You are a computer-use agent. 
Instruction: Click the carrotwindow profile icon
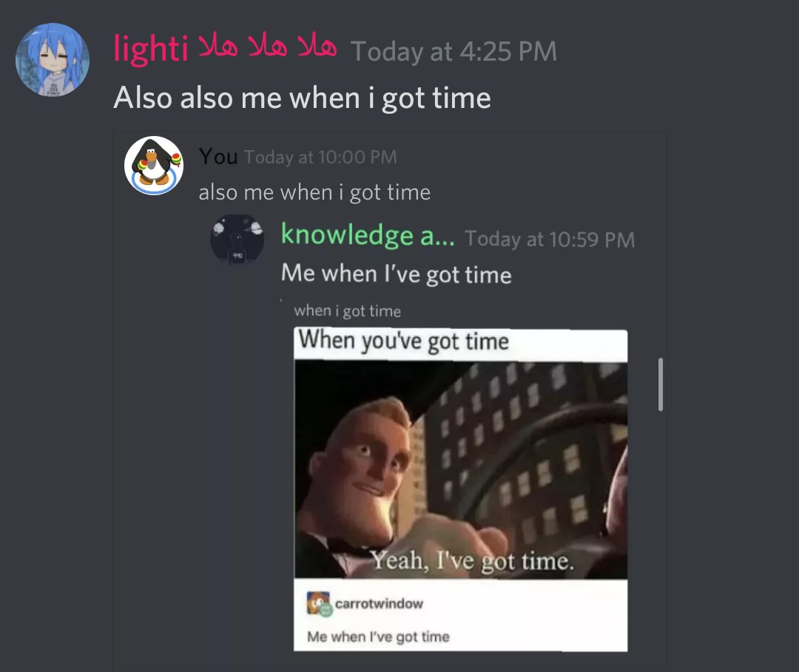click(320, 604)
